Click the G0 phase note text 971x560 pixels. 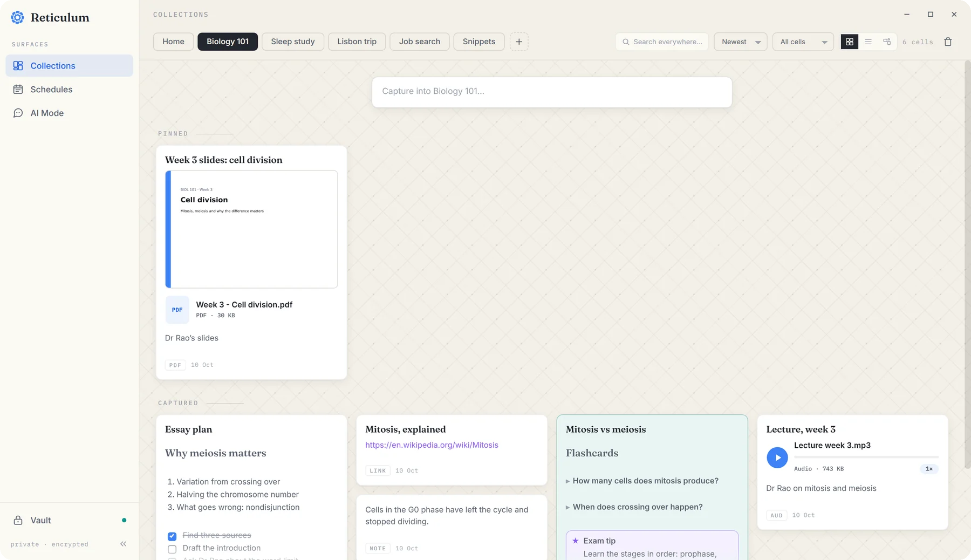[447, 516]
